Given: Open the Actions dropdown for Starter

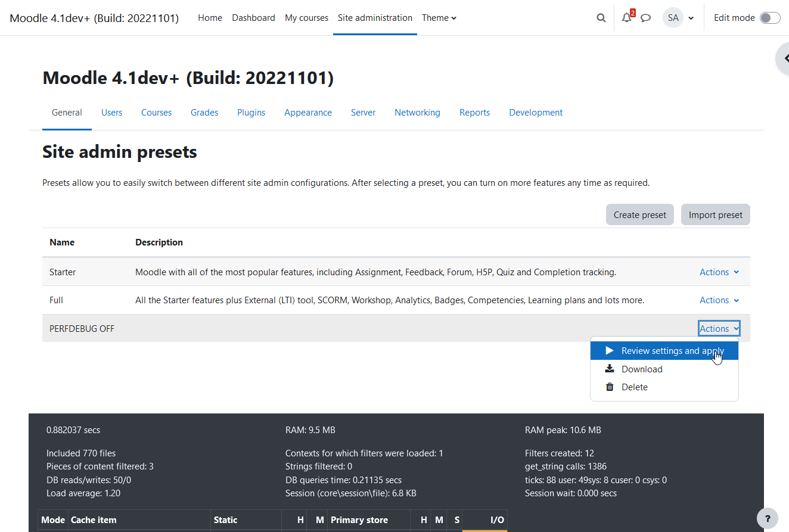Looking at the screenshot, I should [x=719, y=272].
